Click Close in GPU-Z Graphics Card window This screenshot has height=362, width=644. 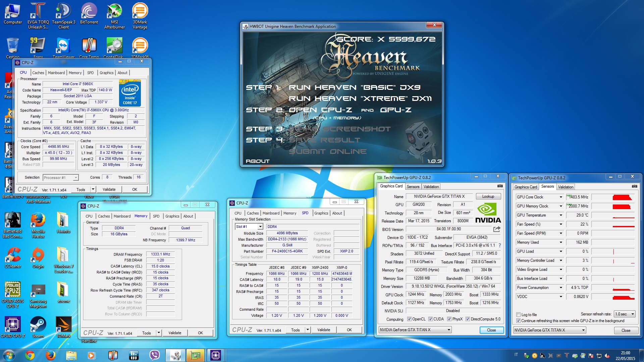point(491,330)
